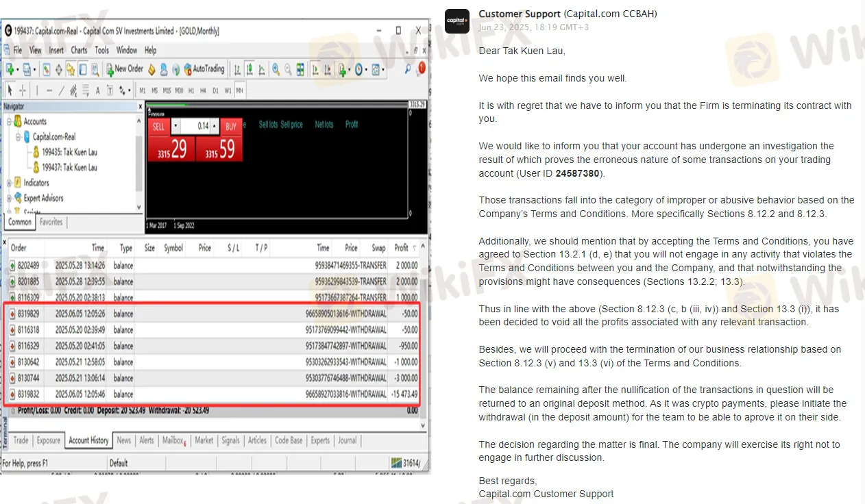Select the D1 timeframe button

click(215, 90)
